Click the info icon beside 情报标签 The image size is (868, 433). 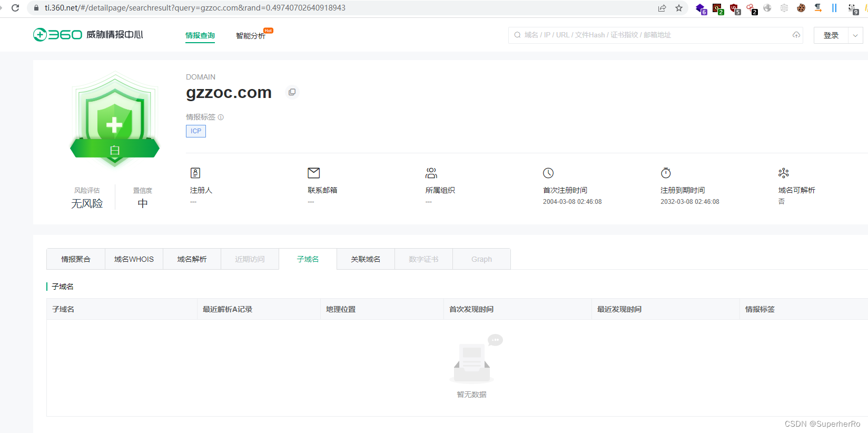point(221,117)
